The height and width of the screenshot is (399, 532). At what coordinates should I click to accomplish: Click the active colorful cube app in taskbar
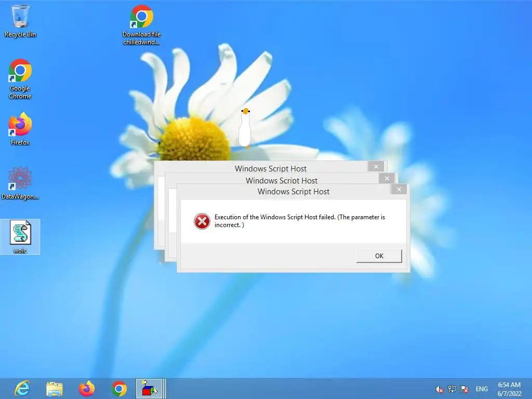tap(151, 389)
